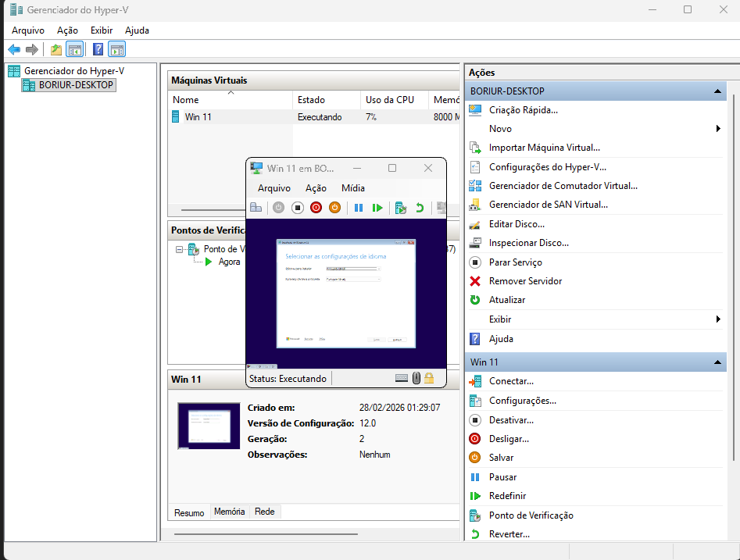The width and height of the screenshot is (740, 560).
Task: Open the Ajuda menu in Hyper-V Manager menu bar
Action: 137,30
